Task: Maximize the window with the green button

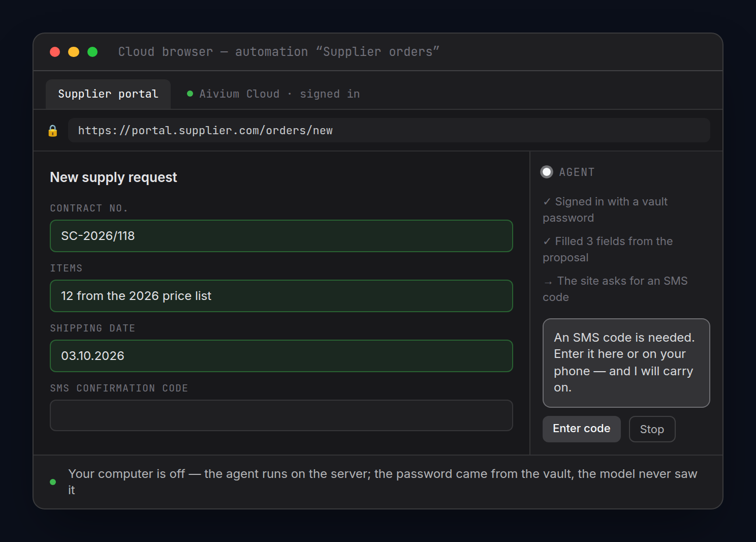Action: [x=92, y=52]
